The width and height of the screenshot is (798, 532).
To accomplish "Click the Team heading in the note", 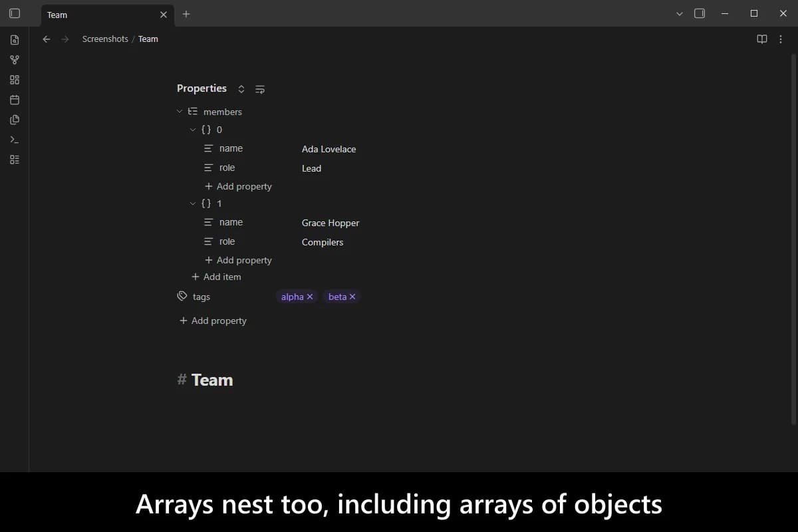I will tap(212, 380).
